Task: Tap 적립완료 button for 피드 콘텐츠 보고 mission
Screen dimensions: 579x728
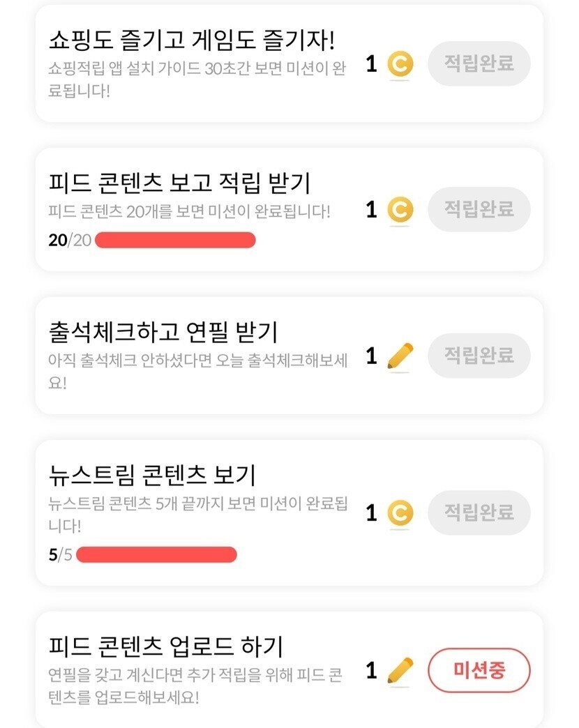Action: click(479, 208)
